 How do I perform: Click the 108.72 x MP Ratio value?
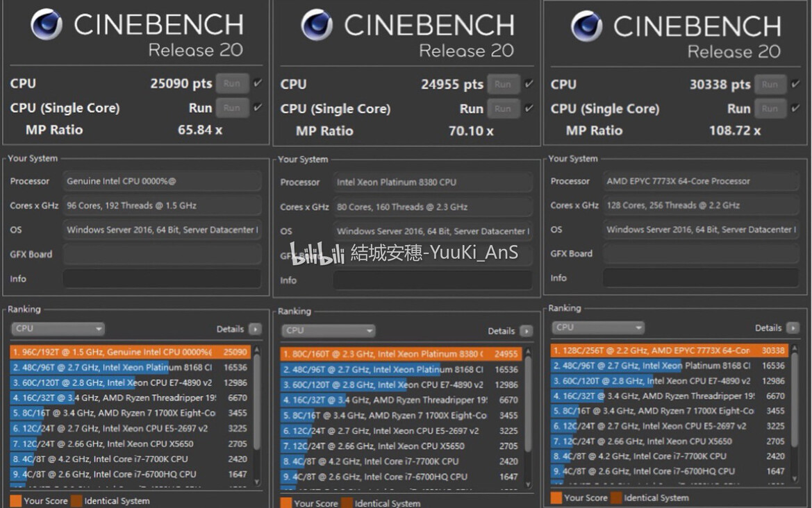click(735, 130)
